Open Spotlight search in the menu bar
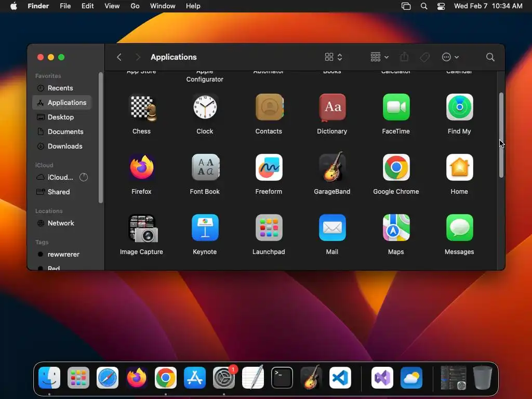The image size is (532, 399). [x=424, y=6]
